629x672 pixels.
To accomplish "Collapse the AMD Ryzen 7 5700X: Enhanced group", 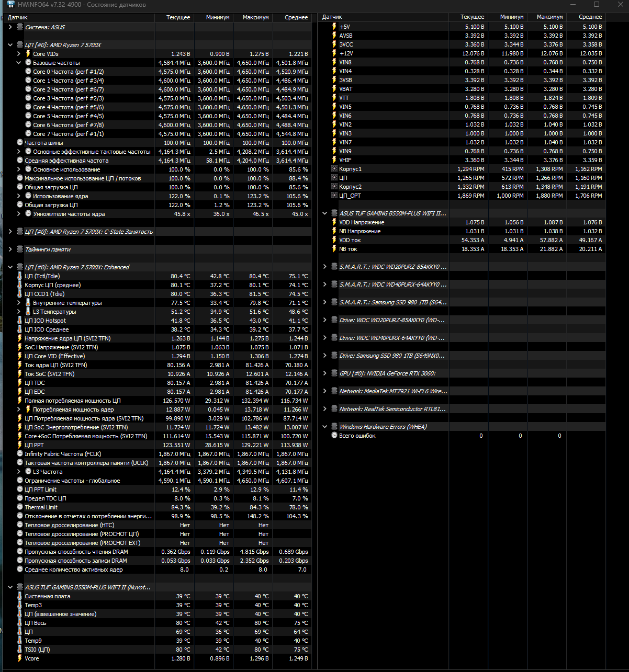I will coord(10,267).
